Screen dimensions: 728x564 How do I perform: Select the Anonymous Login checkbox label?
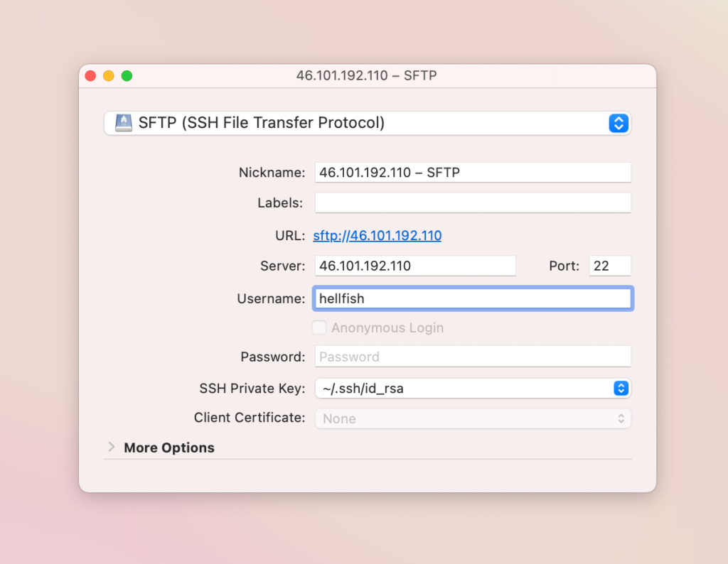click(387, 327)
